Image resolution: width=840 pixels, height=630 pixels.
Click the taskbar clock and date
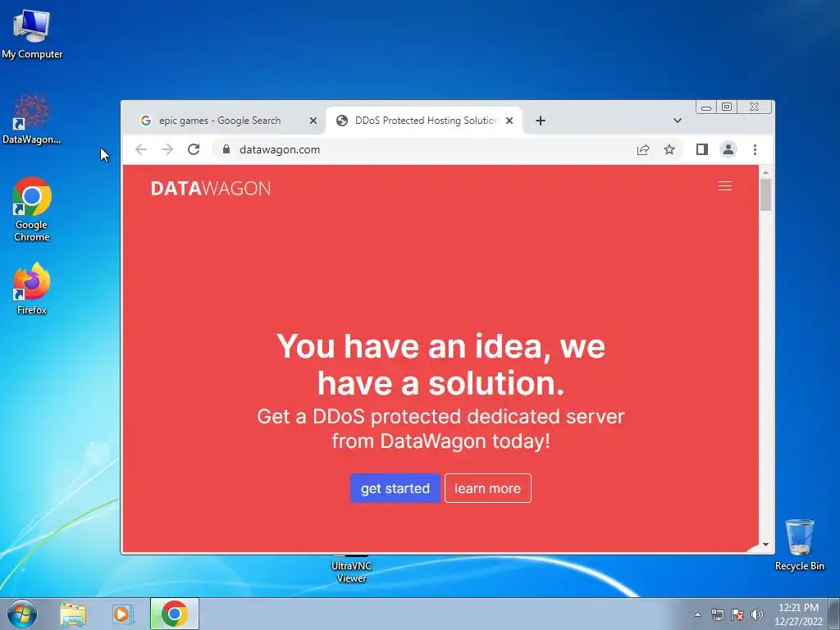pos(798,614)
